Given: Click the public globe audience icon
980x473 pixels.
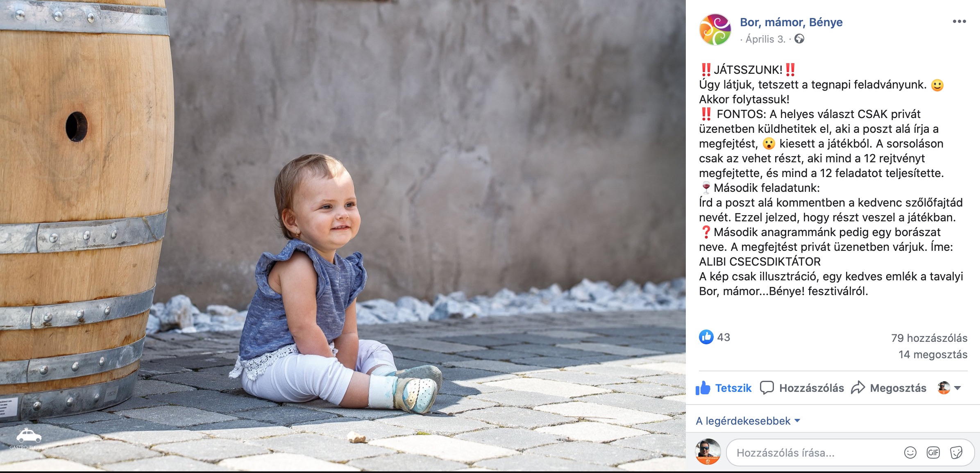Looking at the screenshot, I should tap(799, 39).
